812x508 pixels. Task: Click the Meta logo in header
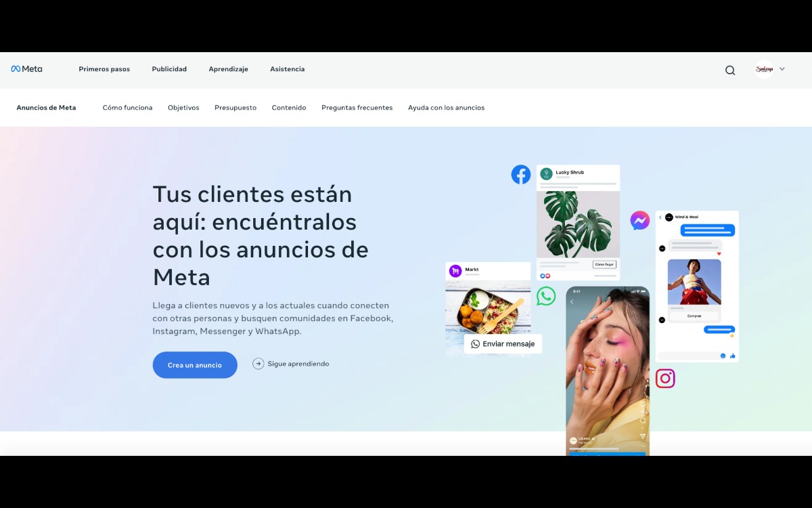tap(26, 69)
